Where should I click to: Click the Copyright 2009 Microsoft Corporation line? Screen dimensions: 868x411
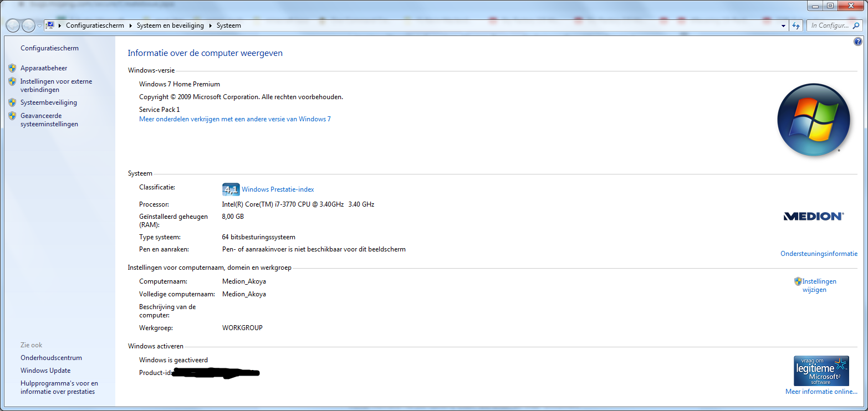[241, 97]
